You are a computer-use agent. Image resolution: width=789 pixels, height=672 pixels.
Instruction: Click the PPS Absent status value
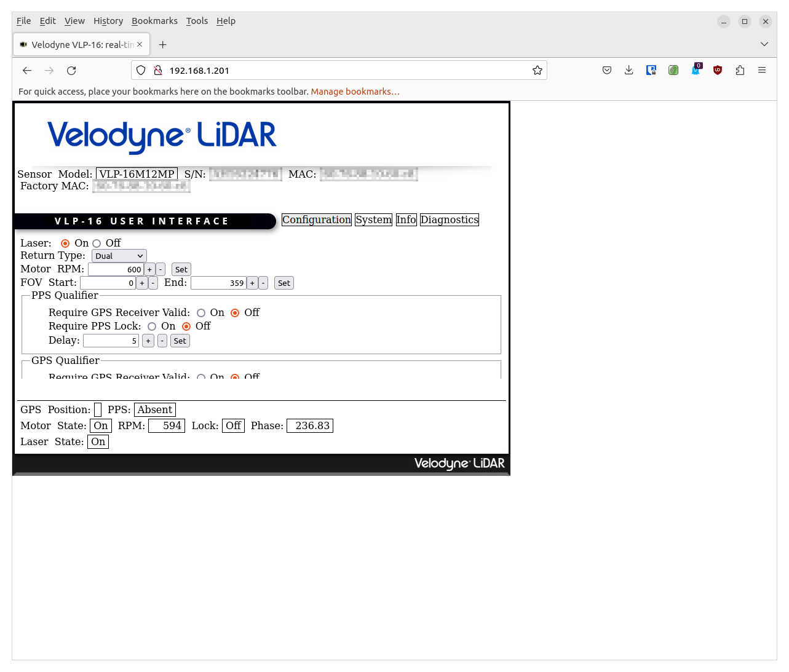(155, 410)
